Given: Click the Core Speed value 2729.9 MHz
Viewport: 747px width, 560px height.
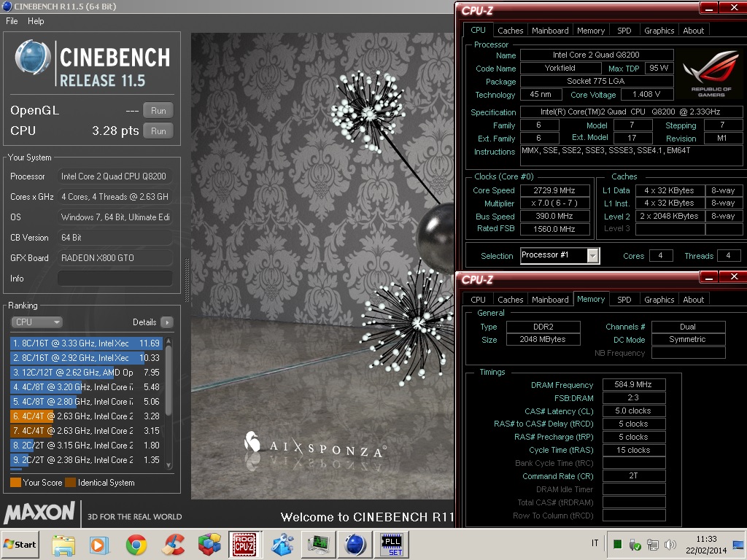Looking at the screenshot, I should coord(554,190).
